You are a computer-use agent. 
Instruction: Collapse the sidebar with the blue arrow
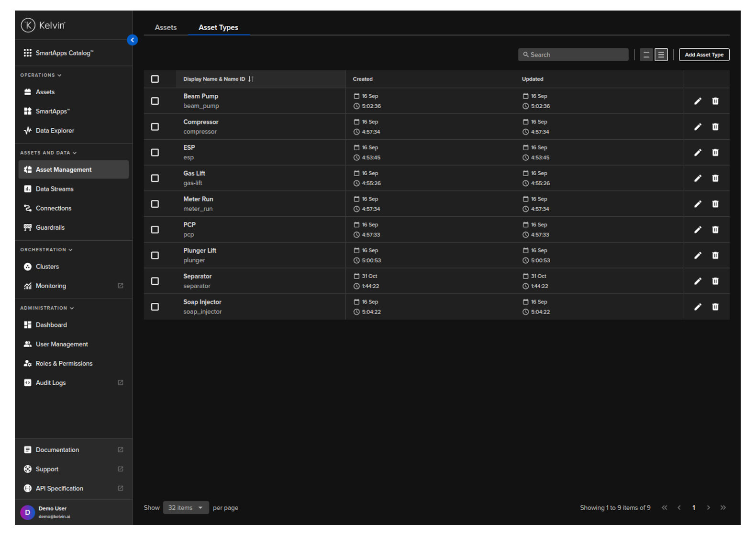tap(133, 40)
